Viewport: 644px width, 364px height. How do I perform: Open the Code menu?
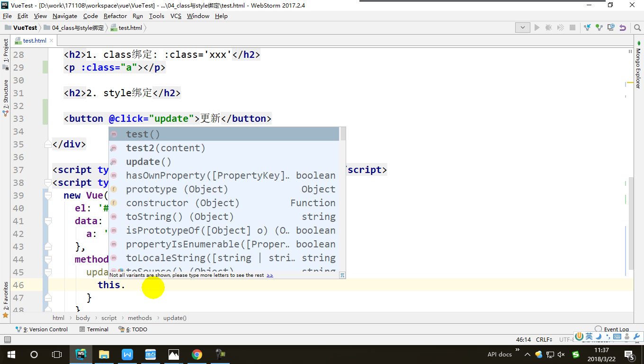coord(90,16)
